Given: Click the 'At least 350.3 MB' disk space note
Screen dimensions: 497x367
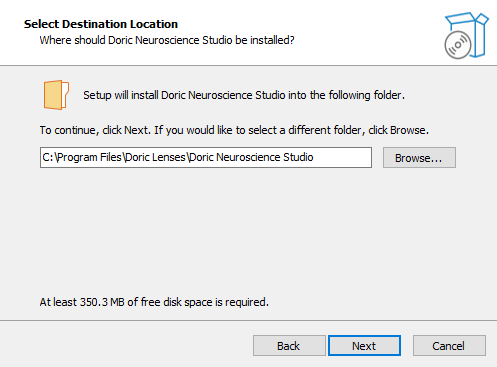Looking at the screenshot, I should (x=154, y=302).
